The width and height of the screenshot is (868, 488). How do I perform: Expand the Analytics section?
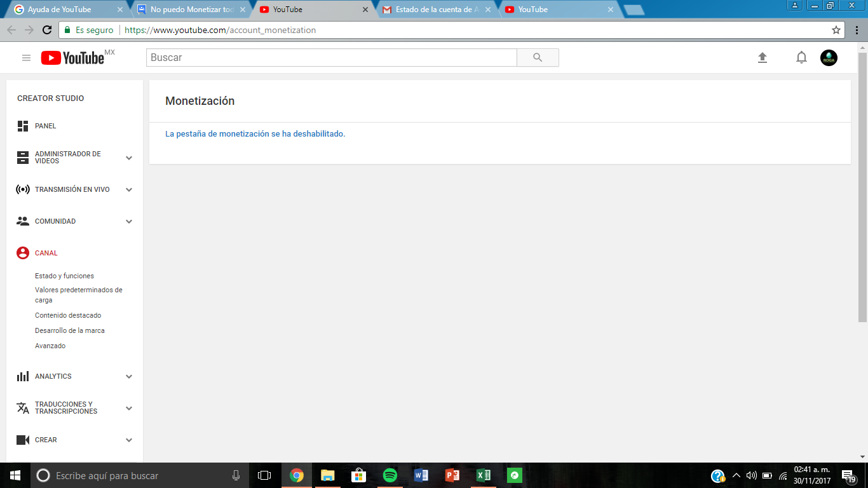tap(129, 376)
